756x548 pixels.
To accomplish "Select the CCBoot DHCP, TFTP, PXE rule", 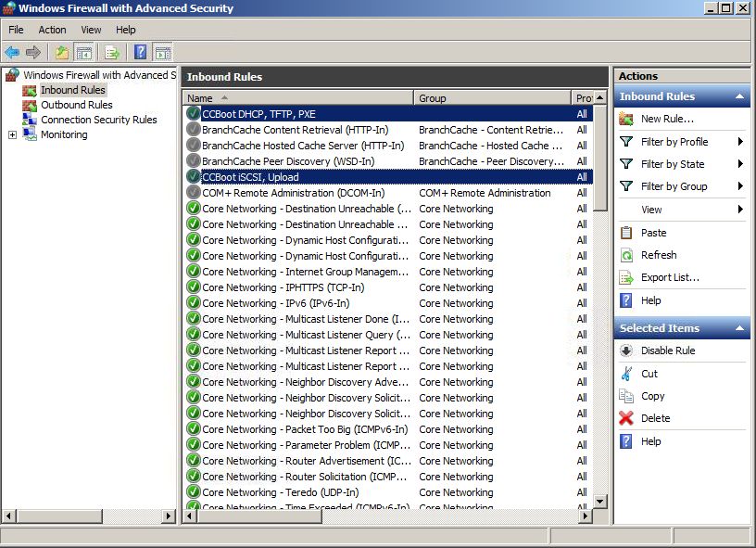I will (x=389, y=114).
